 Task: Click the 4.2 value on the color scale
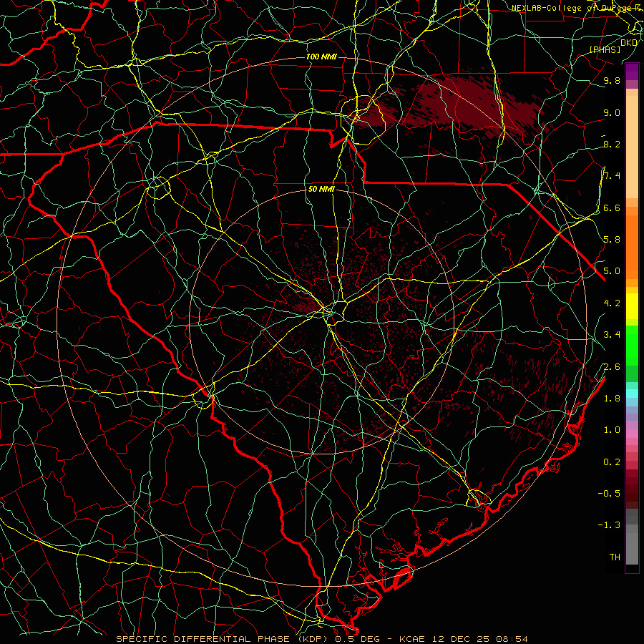(612, 303)
